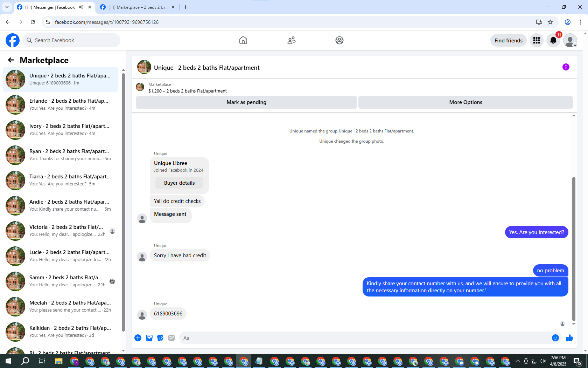Switch to the Marketplace browser tab
Viewport: 588px width, 368px height.
(137, 7)
